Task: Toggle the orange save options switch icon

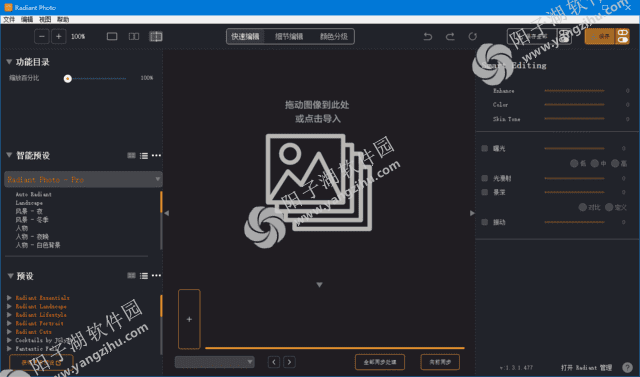Action: pos(622,37)
